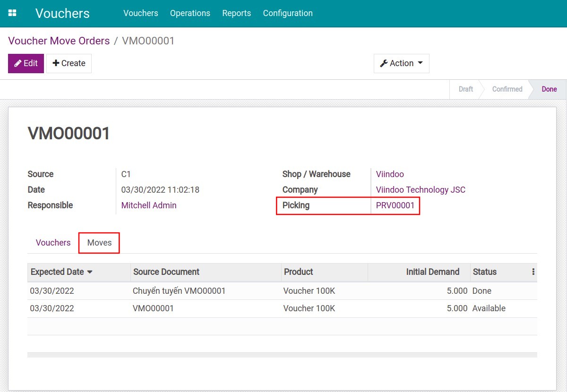Image resolution: width=567 pixels, height=392 pixels.
Task: Open Viindoo Technology JSC company link
Action: point(421,190)
